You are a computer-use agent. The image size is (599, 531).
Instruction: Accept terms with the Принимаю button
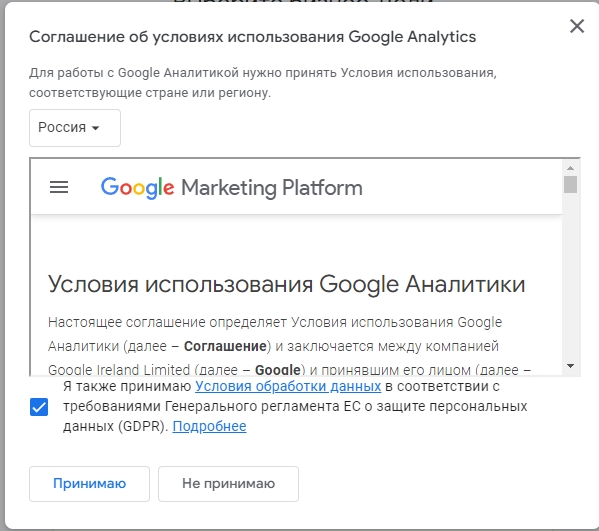(x=89, y=484)
